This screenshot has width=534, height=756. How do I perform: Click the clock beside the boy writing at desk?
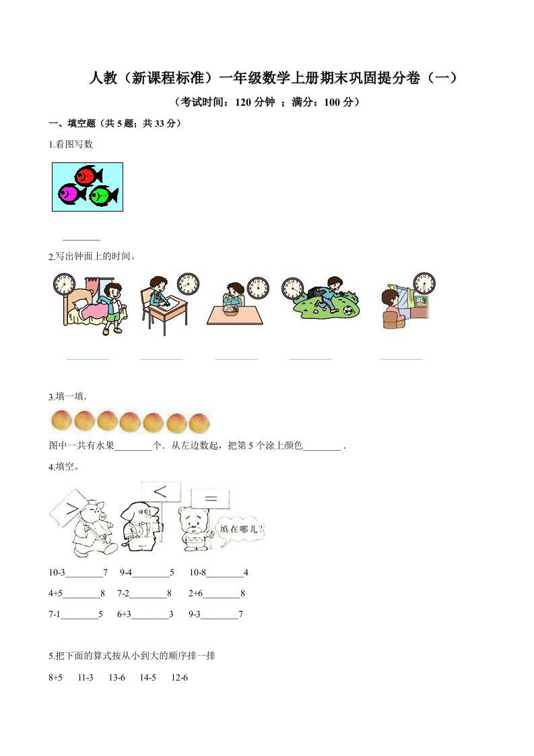click(x=188, y=284)
